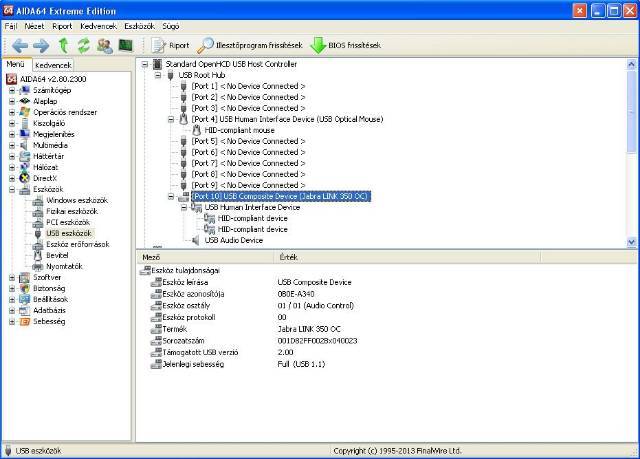
Task: Open the Nézet menu
Action: point(35,25)
